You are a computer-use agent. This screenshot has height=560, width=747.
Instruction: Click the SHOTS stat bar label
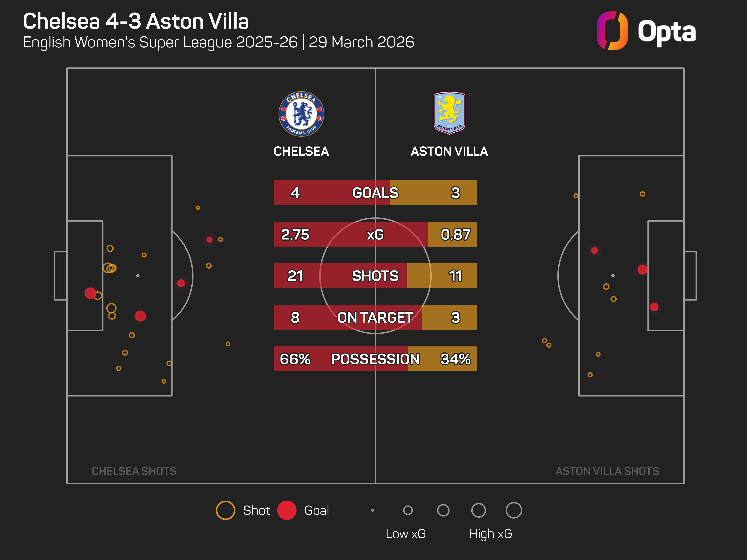coord(375,276)
